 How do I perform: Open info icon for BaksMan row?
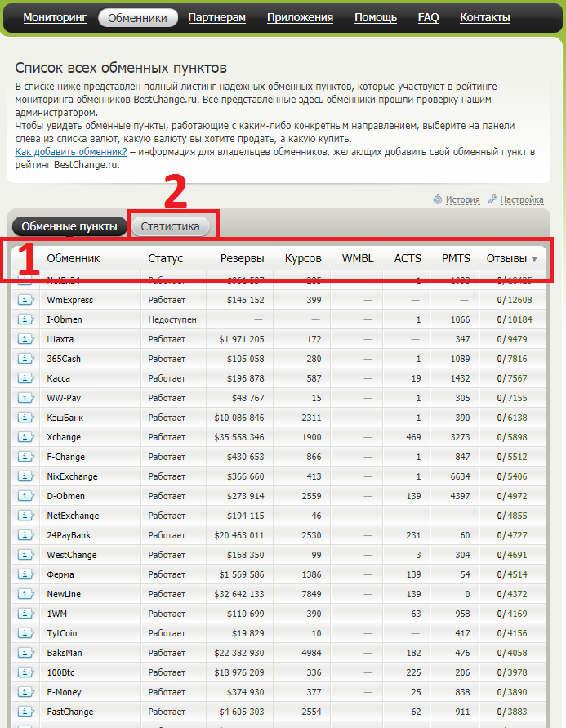coord(25,653)
